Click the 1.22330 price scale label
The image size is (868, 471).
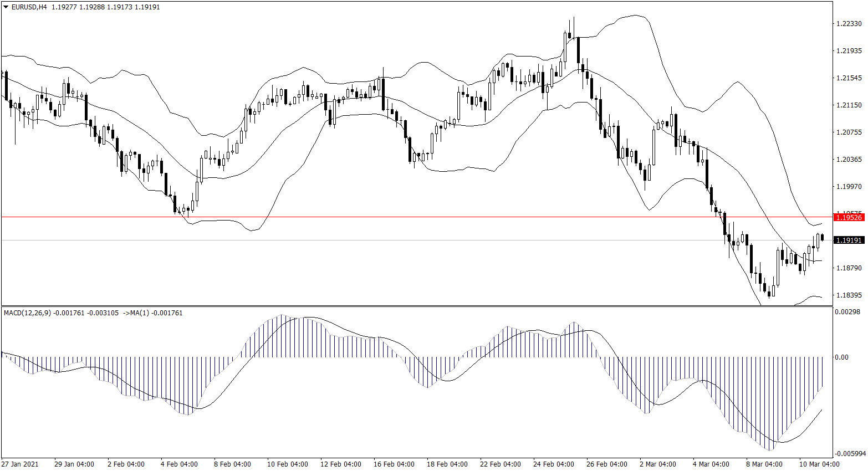[x=849, y=24]
